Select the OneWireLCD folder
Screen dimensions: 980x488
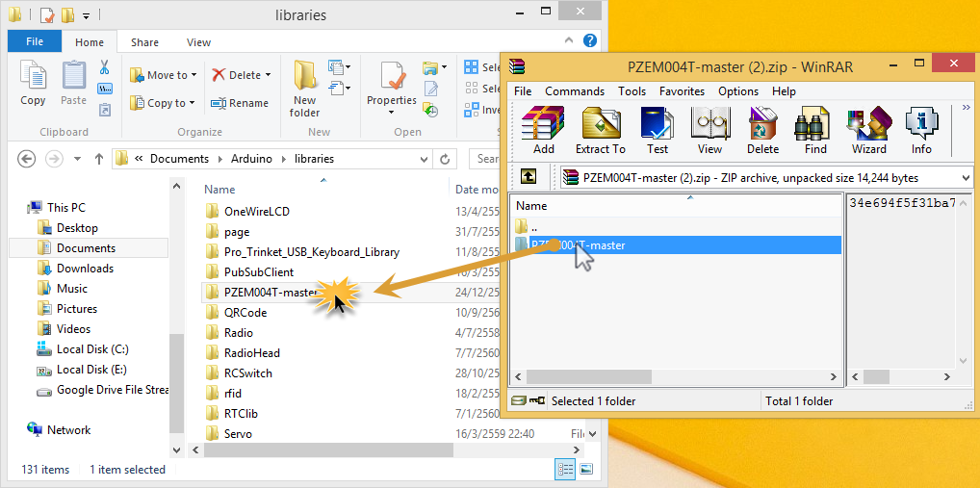pos(257,212)
